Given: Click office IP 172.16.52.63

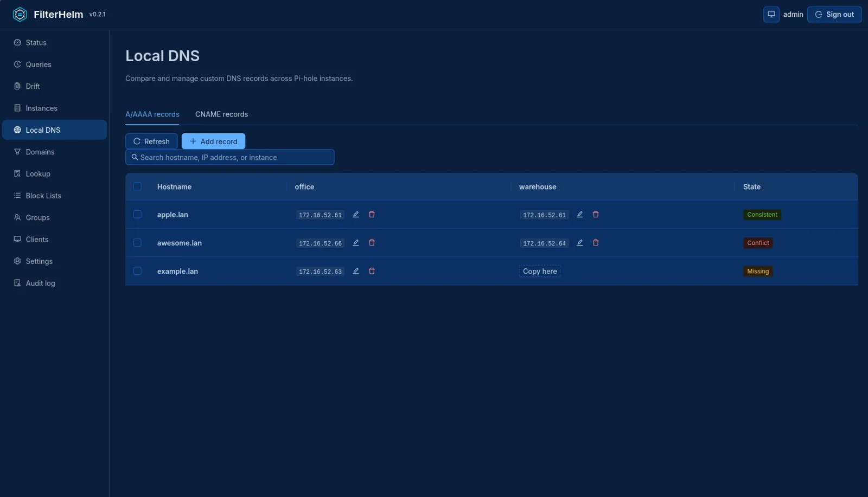Looking at the screenshot, I should 320,272.
